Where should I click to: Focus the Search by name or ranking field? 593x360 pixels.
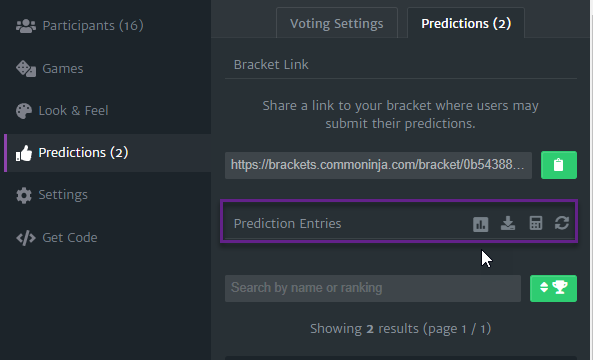(373, 288)
